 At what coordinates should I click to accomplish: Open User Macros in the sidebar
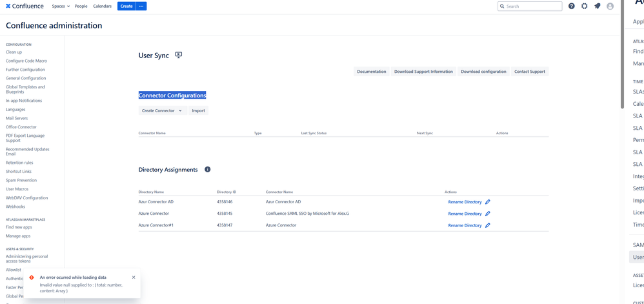pyautogui.click(x=17, y=189)
